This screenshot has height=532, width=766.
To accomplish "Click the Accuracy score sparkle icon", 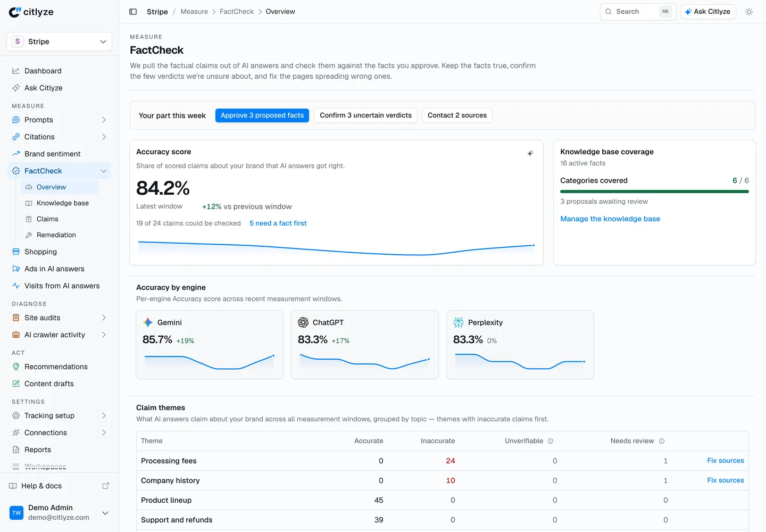I will click(x=530, y=153).
